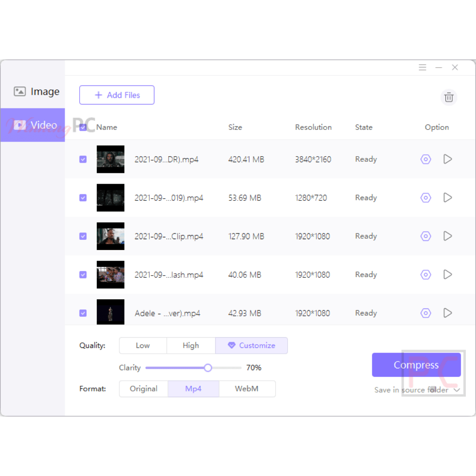The image size is (476, 476).
Task: Choose the WebM output format
Action: (246, 389)
